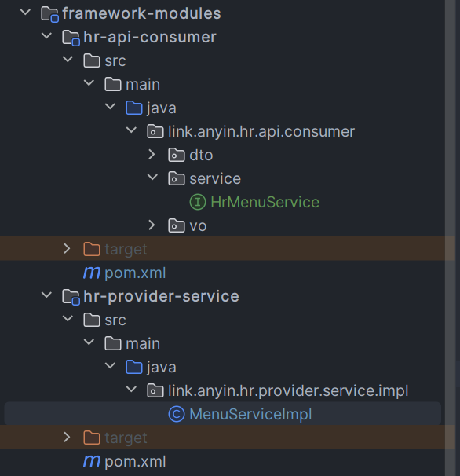This screenshot has height=476, width=460.
Task: Click the orange target folder icon under hr-provider-service
Action: tap(92, 438)
